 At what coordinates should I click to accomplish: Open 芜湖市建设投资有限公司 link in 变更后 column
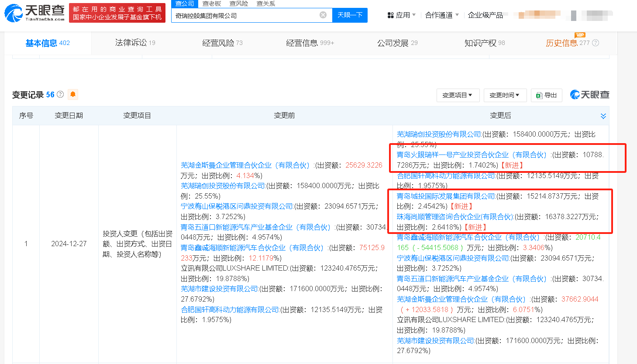pyautogui.click(x=436, y=341)
